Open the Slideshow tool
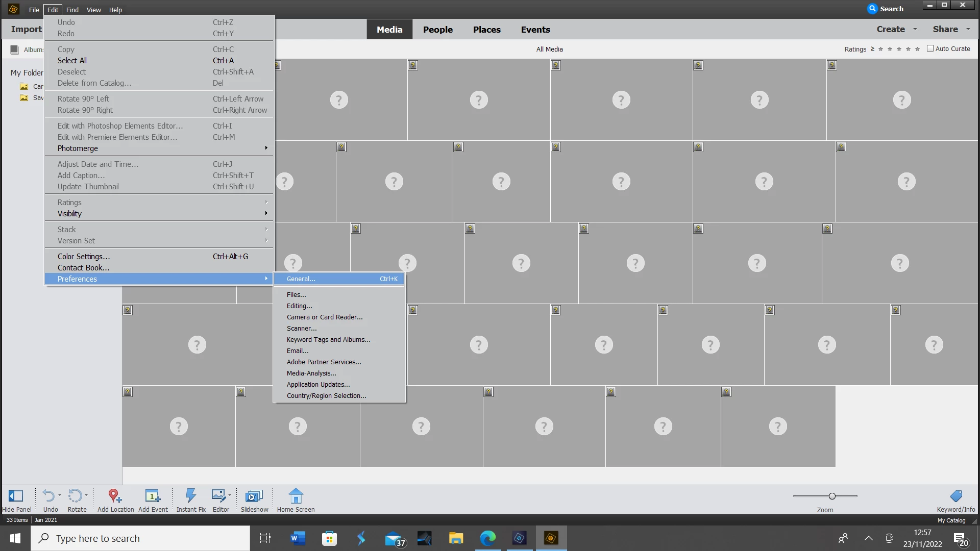This screenshot has width=980, height=551. tap(254, 496)
